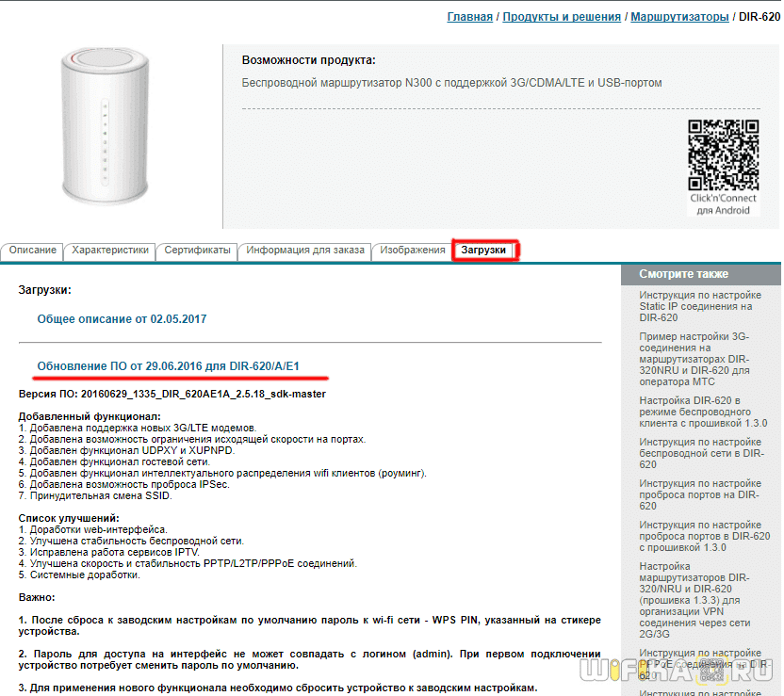This screenshot has height=696, width=784.
Task: Switch to the Изображения tab
Action: tap(412, 250)
